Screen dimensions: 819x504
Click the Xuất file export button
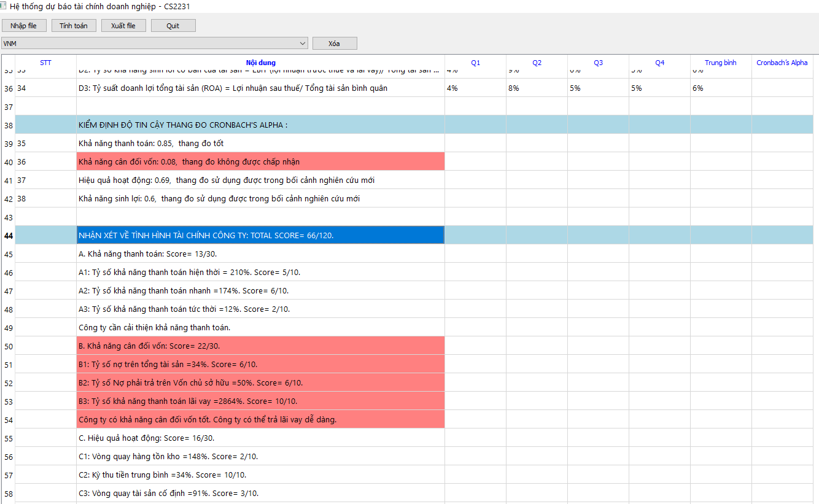(123, 26)
